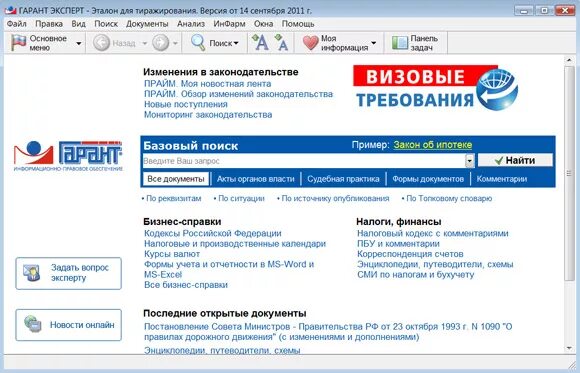Open Все бизнес-справки link
The height and width of the screenshot is (373, 580).
(186, 285)
